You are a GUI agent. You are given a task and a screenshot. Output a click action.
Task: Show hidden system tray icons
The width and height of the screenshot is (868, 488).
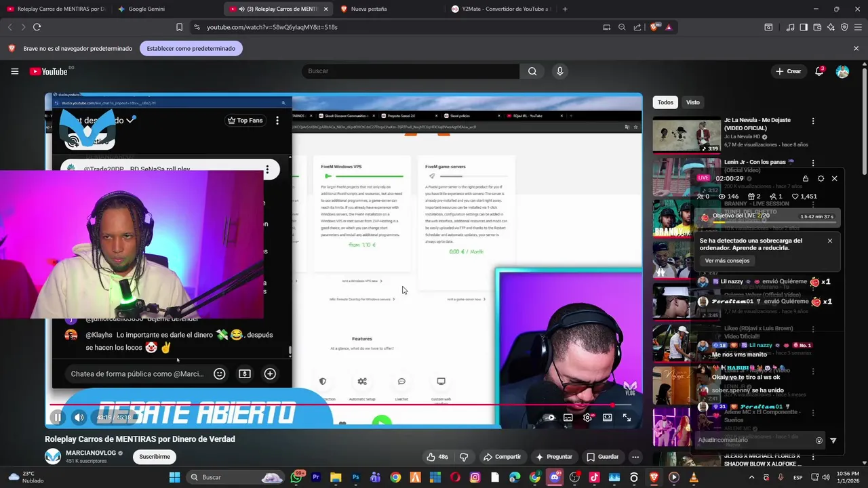point(751,477)
